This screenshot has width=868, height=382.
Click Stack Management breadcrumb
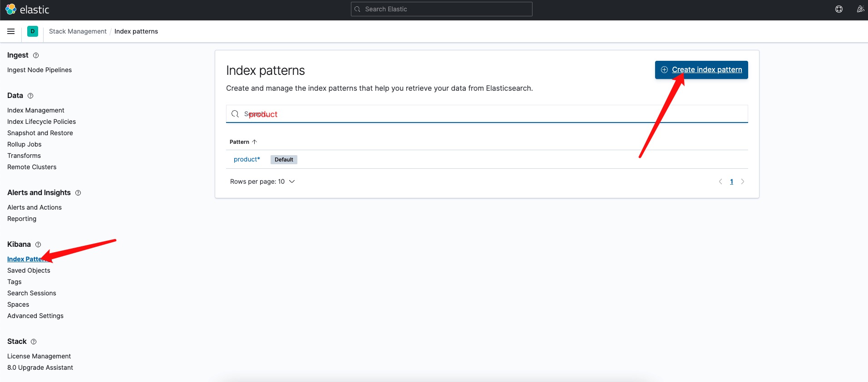pyautogui.click(x=78, y=31)
